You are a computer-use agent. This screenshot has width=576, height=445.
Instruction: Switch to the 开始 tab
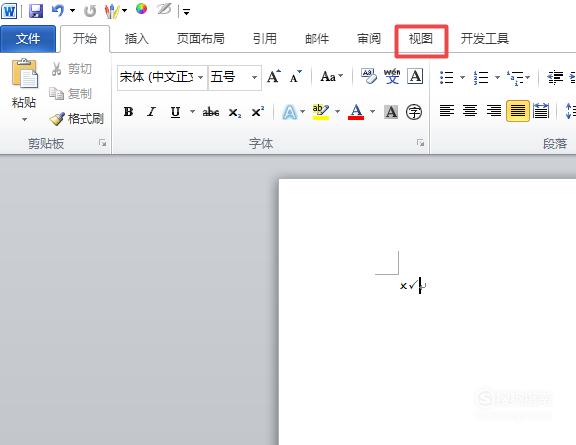coord(85,39)
